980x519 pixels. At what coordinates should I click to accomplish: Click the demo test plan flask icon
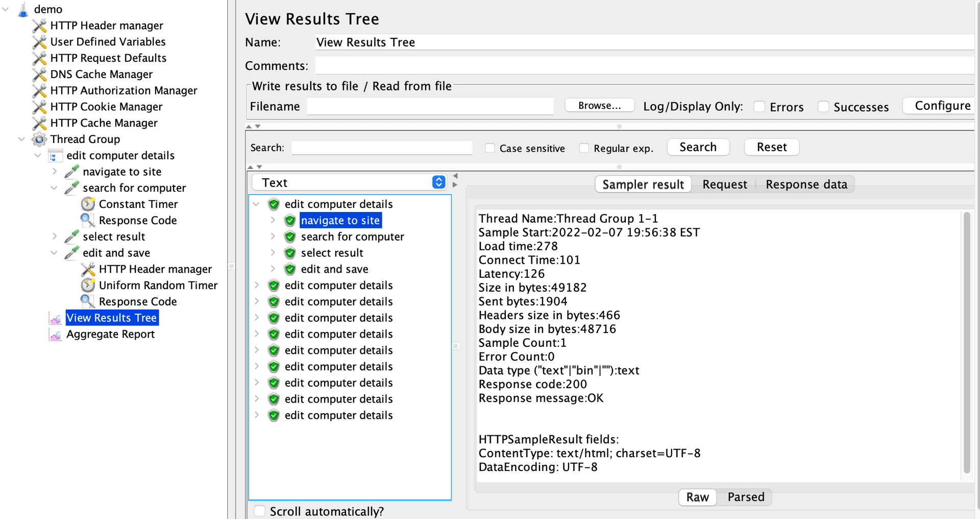point(23,10)
